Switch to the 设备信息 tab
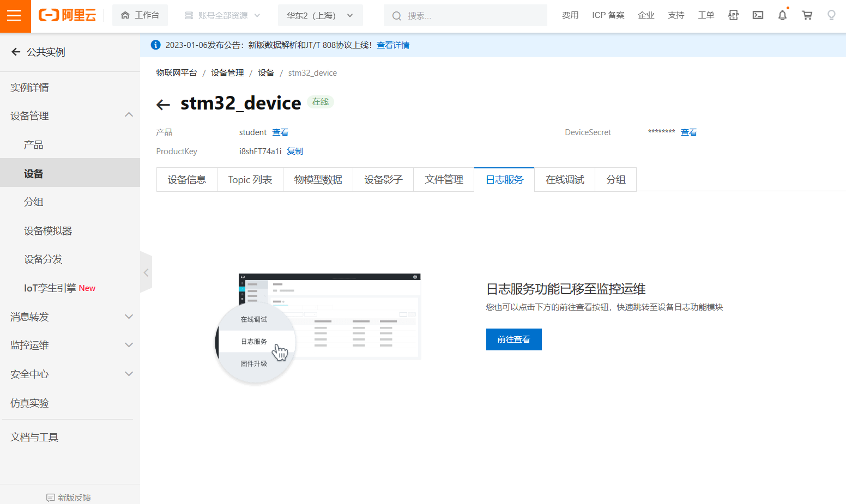Image resolution: width=846 pixels, height=504 pixels. coord(187,180)
